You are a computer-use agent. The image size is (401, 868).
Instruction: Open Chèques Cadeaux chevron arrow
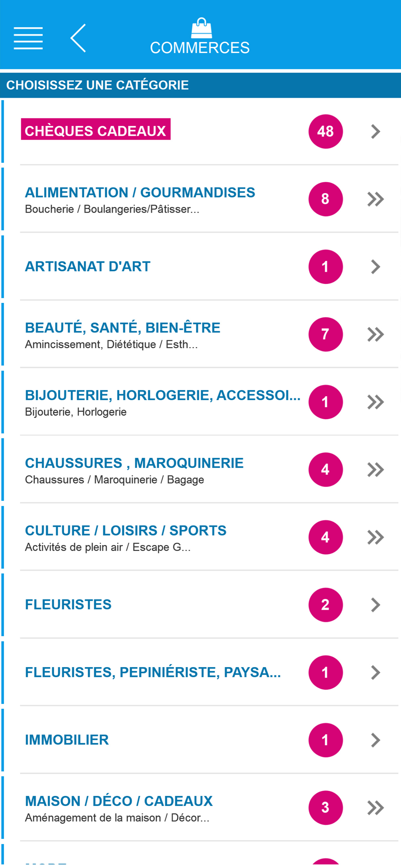(x=376, y=132)
